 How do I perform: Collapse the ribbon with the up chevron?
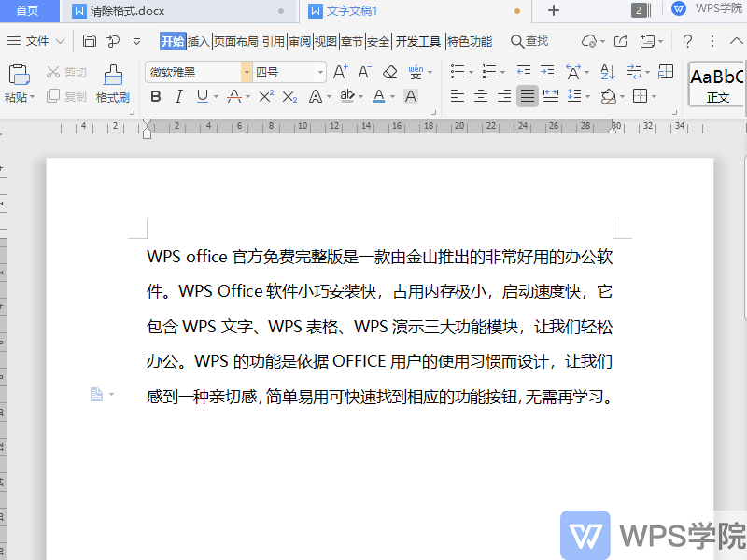(x=736, y=41)
